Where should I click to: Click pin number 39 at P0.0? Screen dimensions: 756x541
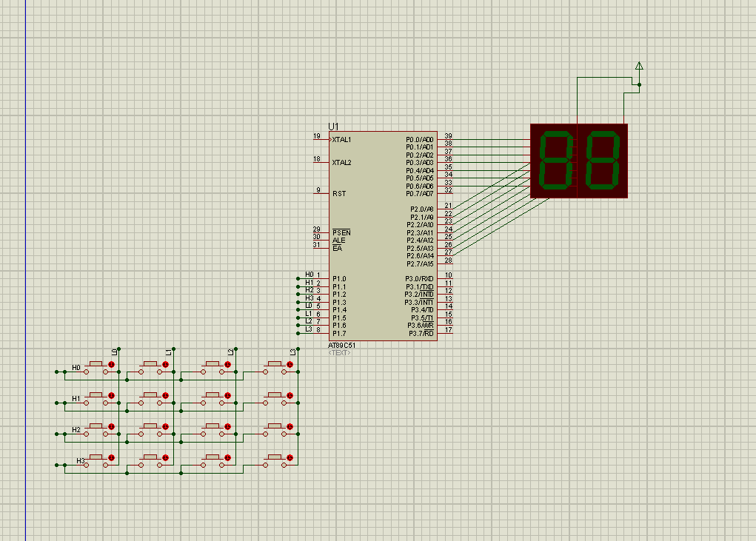[449, 136]
